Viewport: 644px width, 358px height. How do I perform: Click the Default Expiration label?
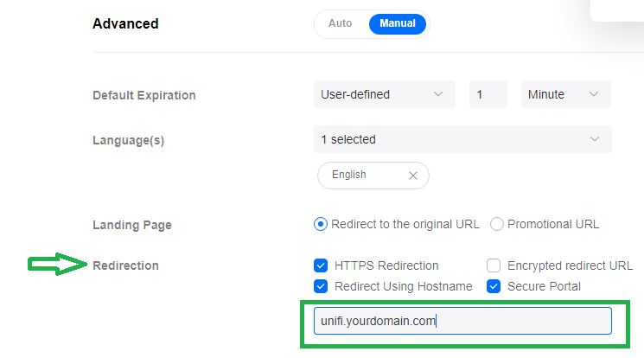(144, 95)
